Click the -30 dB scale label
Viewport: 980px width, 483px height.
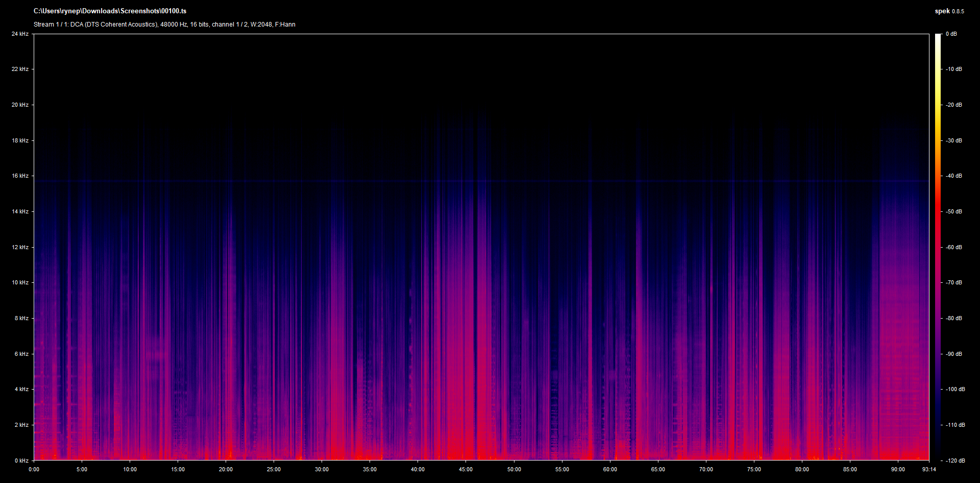[953, 140]
